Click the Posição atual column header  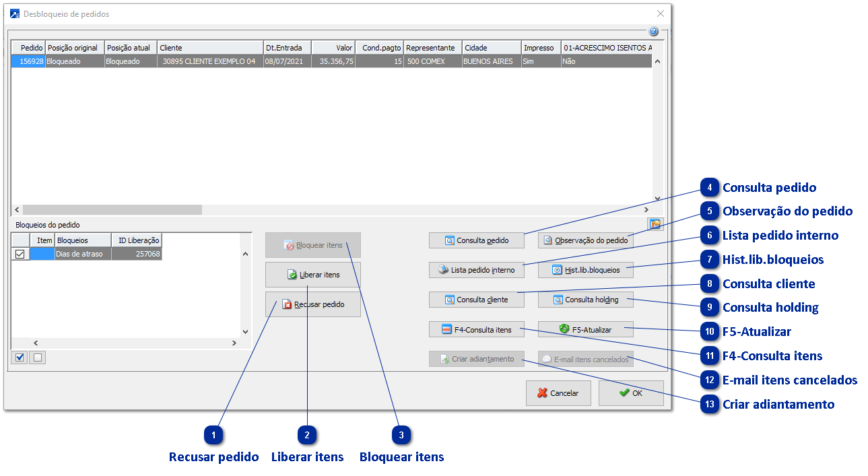tap(131, 48)
